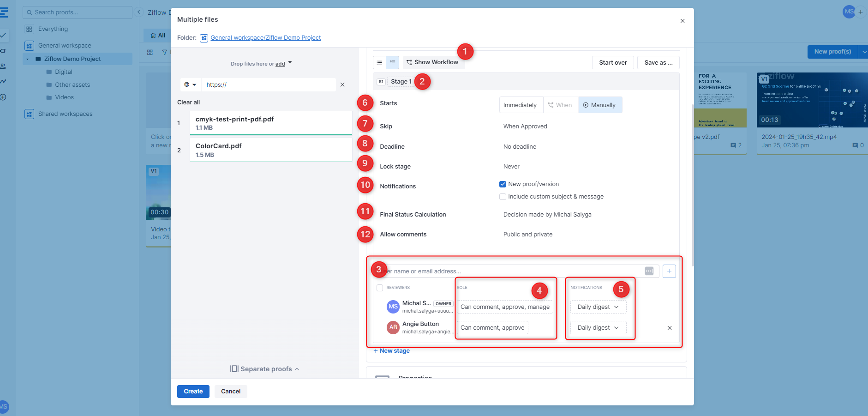The height and width of the screenshot is (416, 868).
Task: Close the Multiple files dialog
Action: tap(682, 21)
